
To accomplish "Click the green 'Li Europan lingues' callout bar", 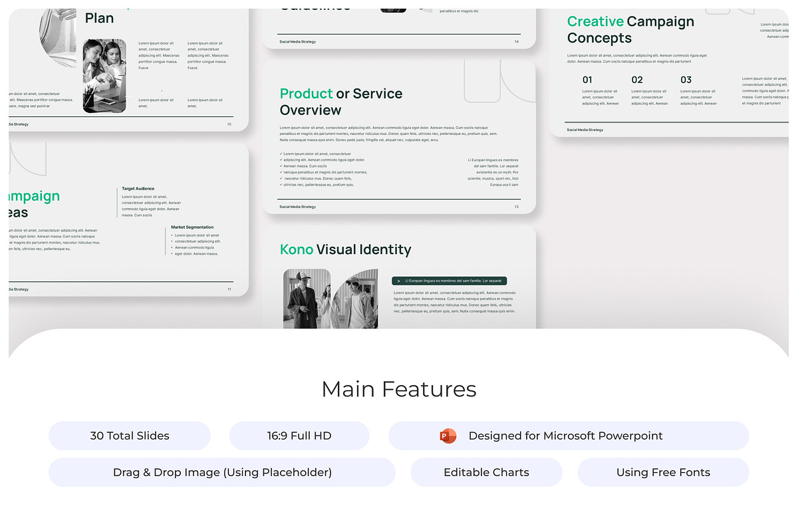I will point(450,281).
